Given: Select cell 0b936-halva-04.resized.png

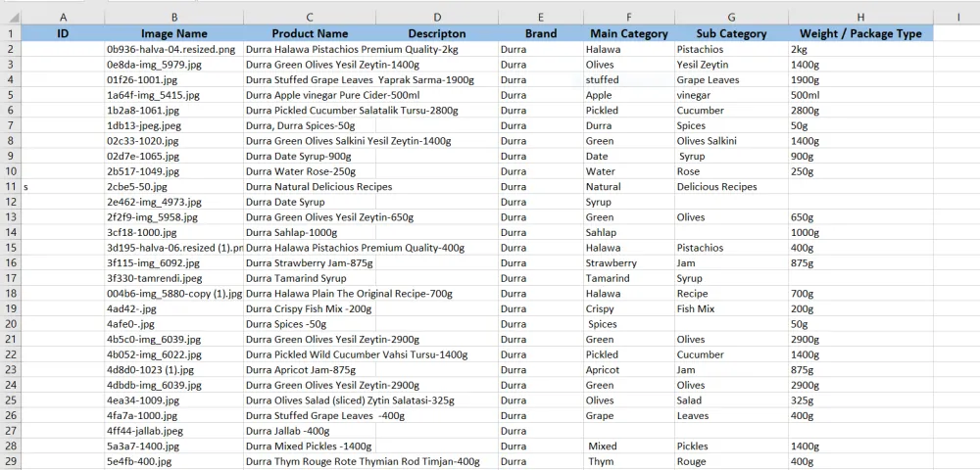Looking at the screenshot, I should [x=173, y=49].
